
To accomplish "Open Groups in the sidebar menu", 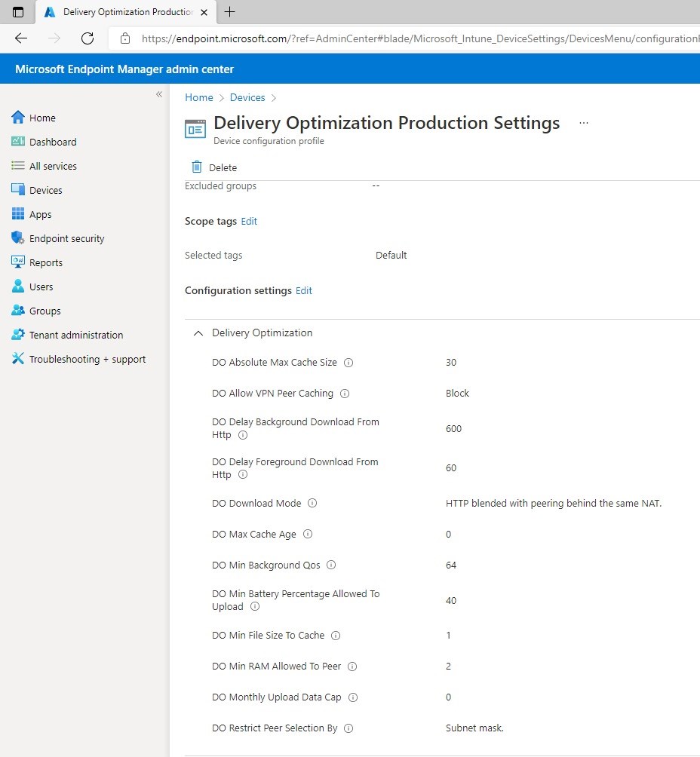I will (45, 311).
